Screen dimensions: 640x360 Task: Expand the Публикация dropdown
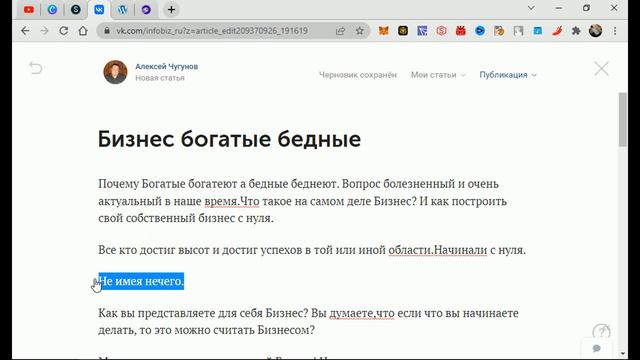click(508, 75)
